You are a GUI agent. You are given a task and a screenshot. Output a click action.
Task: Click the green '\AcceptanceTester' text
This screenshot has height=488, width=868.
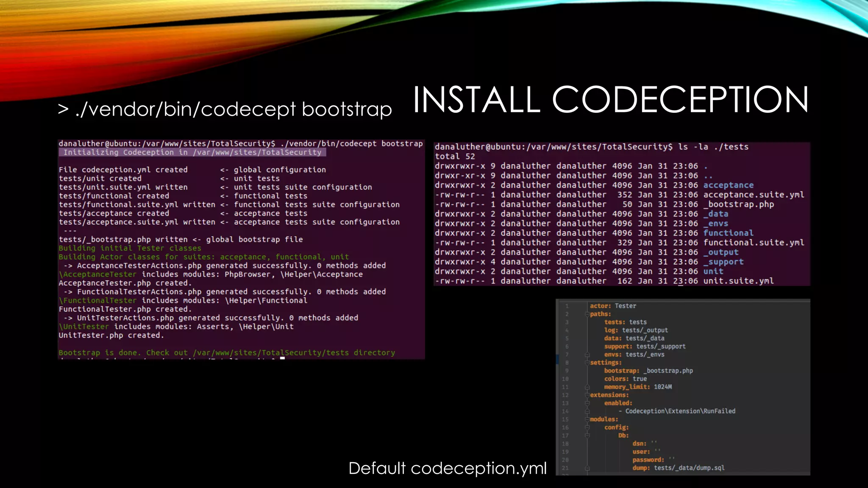(x=98, y=274)
